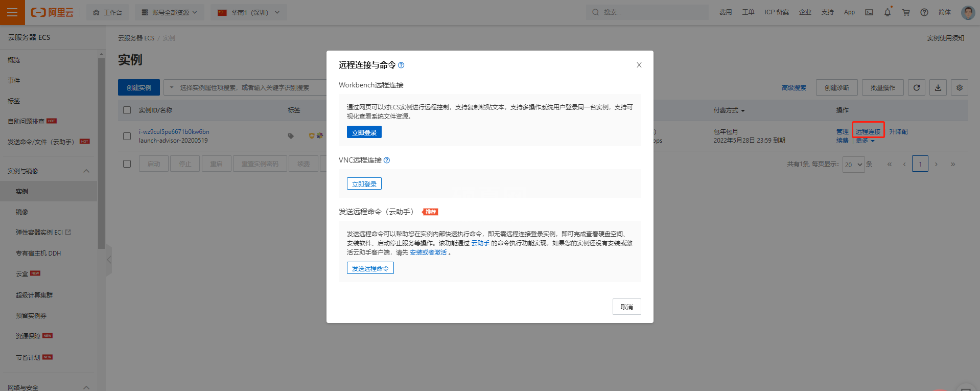Click 管理 in the instance row

click(x=843, y=131)
